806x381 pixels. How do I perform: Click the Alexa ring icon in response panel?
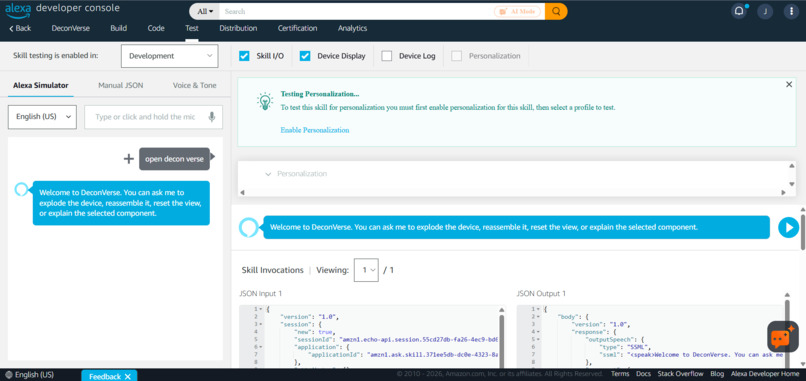tap(249, 227)
